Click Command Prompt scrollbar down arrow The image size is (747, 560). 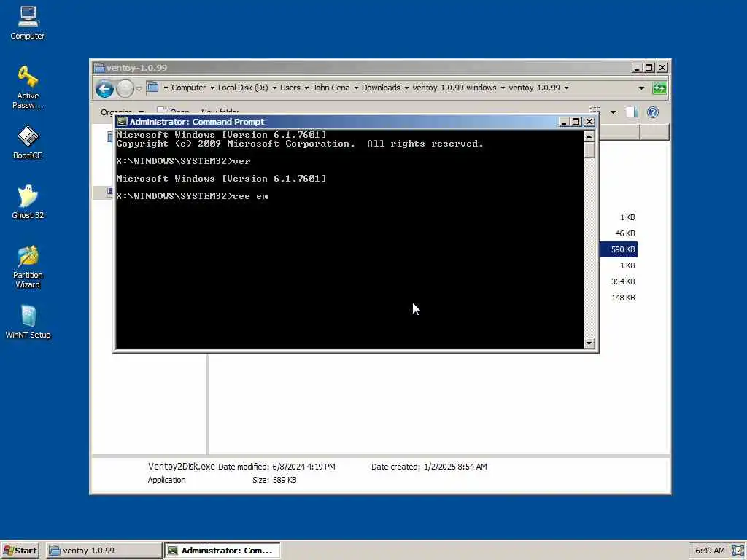point(589,343)
